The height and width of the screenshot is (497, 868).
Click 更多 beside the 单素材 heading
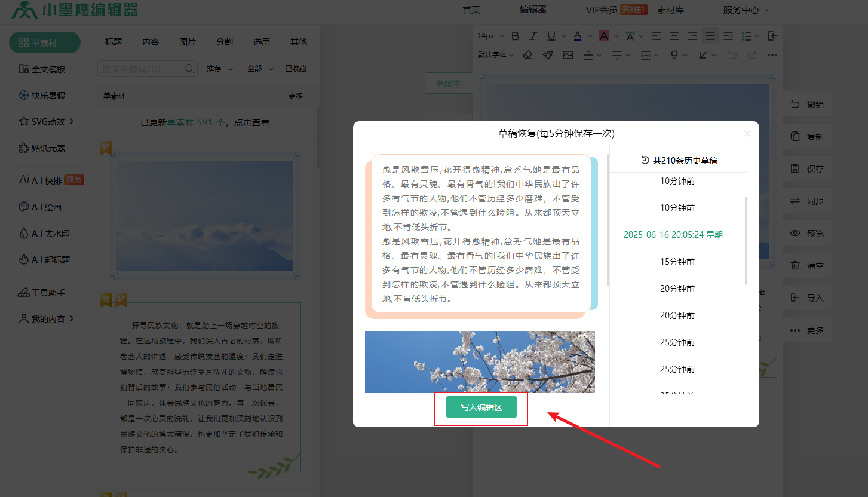pos(296,96)
